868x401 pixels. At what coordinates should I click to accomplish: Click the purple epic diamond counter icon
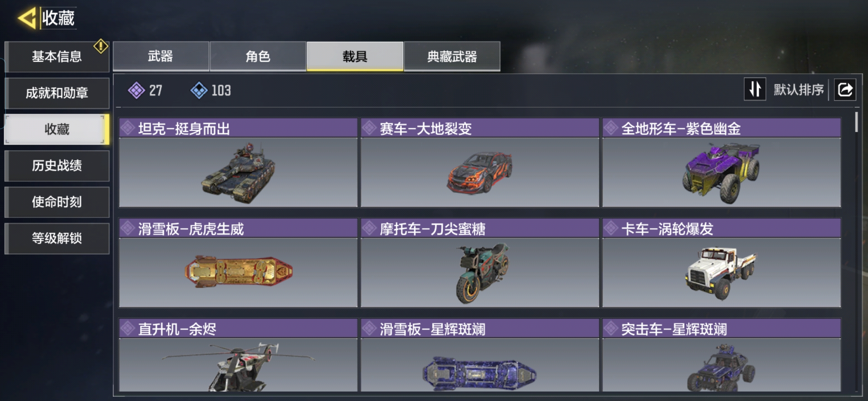pyautogui.click(x=137, y=90)
